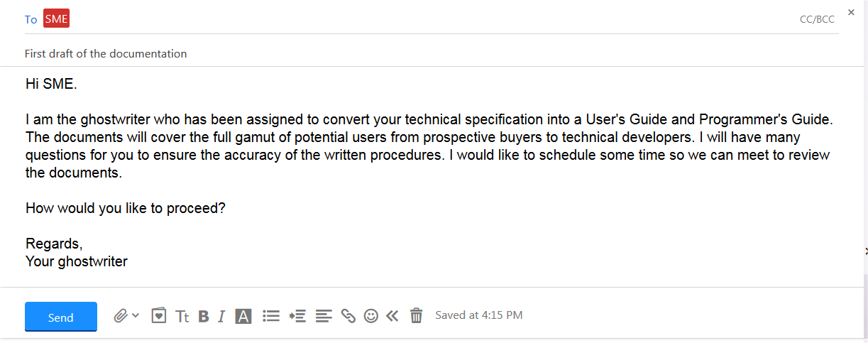
Task: Toggle bold formatting
Action: 204,316
